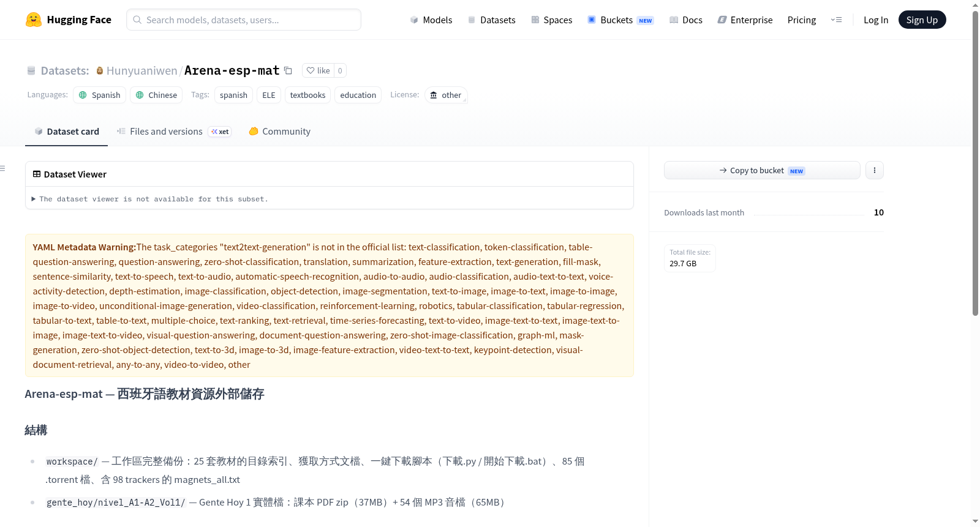
Task: Click the YAML Metadata Warning label
Action: 85,247
